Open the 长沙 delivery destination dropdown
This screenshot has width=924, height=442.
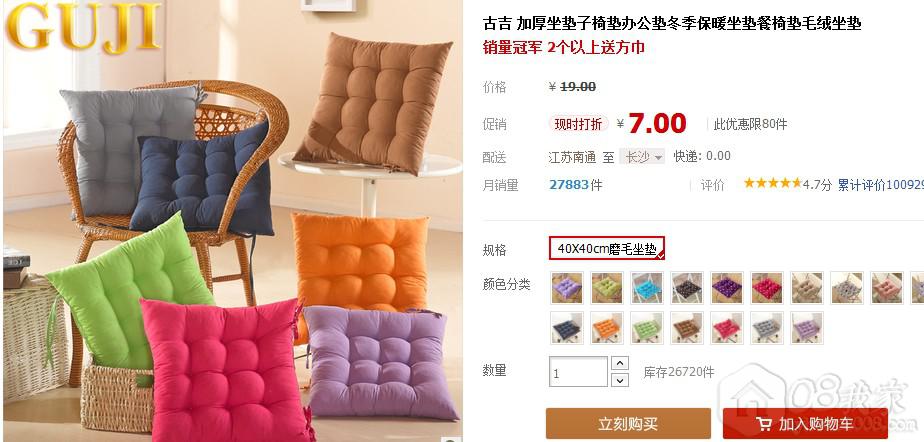pos(642,157)
